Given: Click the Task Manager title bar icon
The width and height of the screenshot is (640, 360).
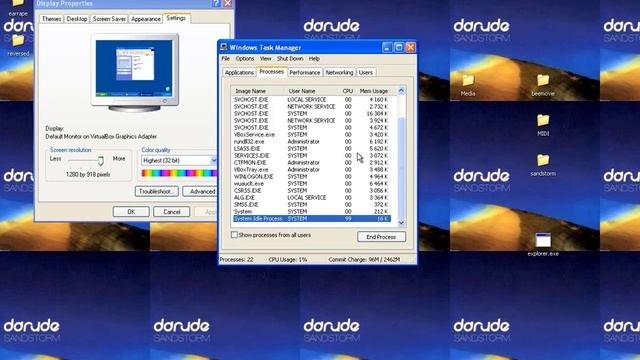Looking at the screenshot, I should point(224,47).
